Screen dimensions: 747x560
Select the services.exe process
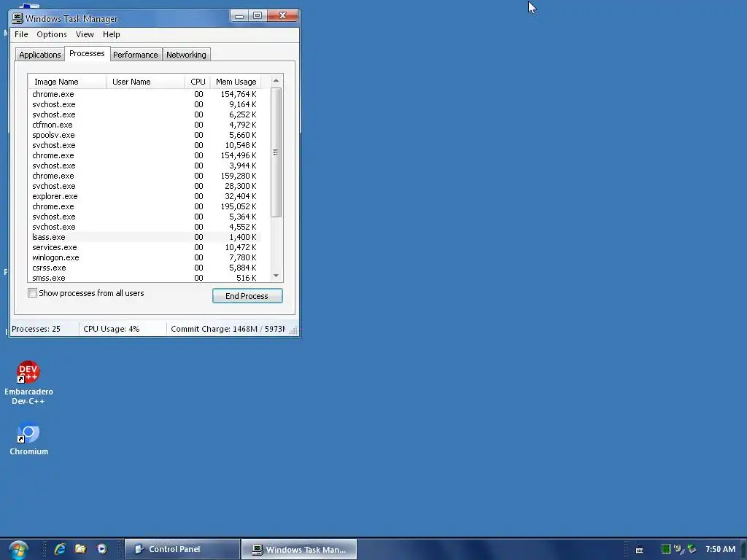(144, 248)
